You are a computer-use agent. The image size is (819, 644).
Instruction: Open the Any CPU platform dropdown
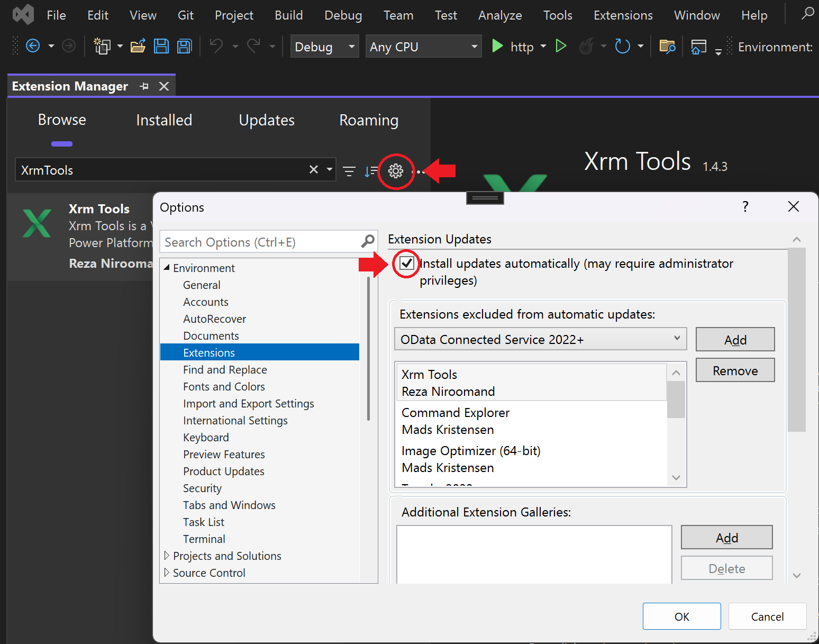(423, 47)
